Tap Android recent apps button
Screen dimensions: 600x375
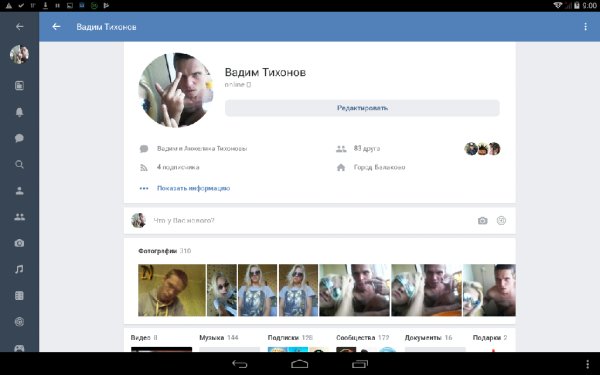pos(360,364)
